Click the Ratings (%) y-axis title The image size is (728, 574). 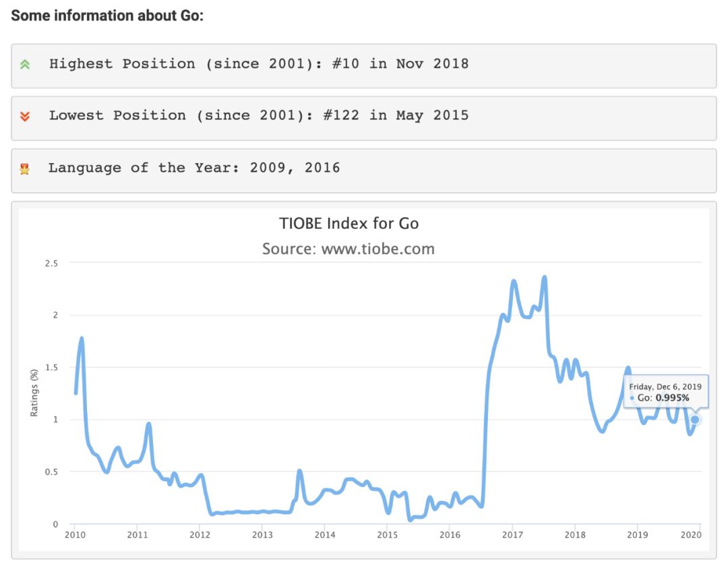pos(34,393)
